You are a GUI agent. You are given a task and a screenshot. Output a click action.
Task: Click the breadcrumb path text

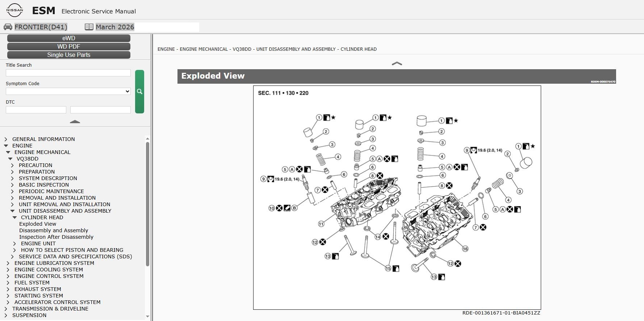[267, 49]
